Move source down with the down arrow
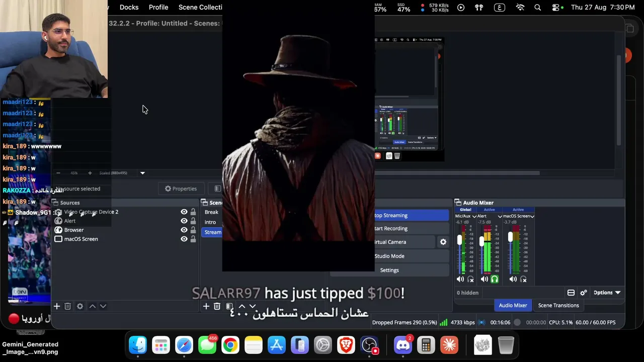The width and height of the screenshot is (644, 362). [103, 306]
